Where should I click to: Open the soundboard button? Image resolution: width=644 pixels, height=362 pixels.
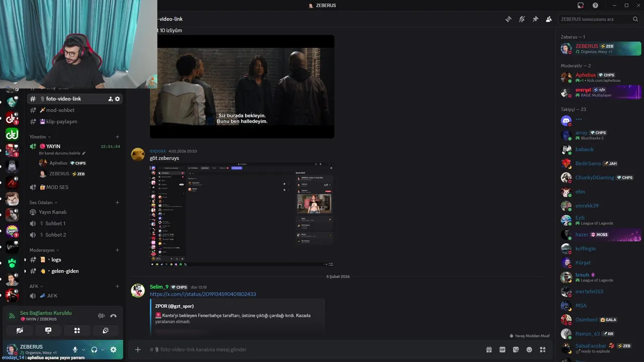(106, 330)
